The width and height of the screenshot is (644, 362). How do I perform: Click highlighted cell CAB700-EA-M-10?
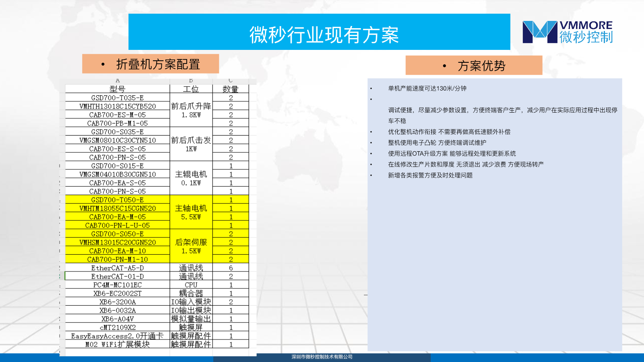(x=118, y=251)
